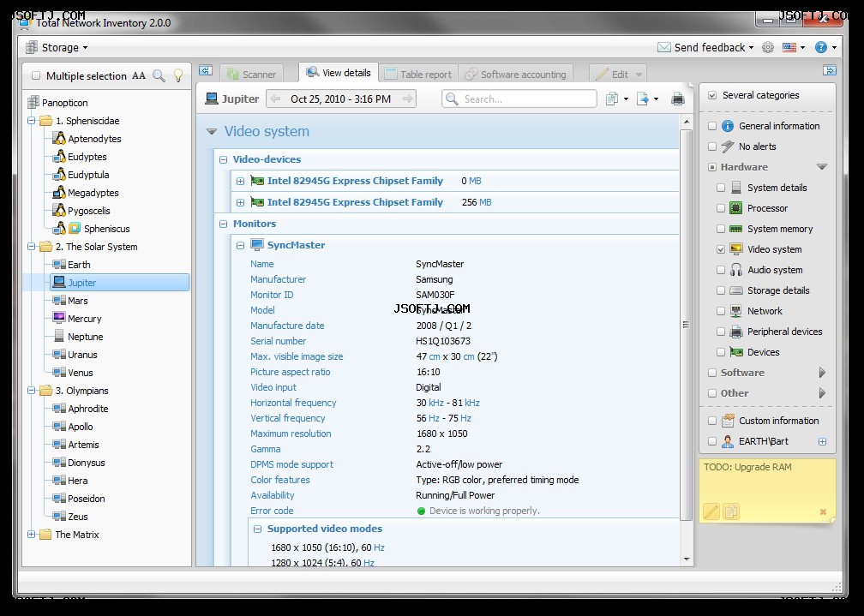Collapse the Monitors group
This screenshot has width=864, height=616.
tap(223, 224)
